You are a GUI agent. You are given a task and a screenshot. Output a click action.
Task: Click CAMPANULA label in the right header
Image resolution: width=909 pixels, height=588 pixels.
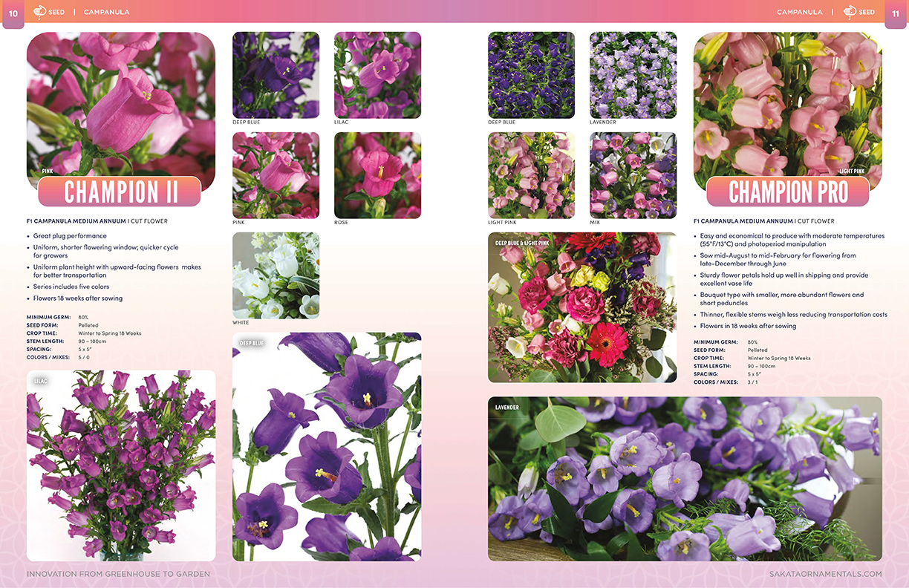coord(799,13)
